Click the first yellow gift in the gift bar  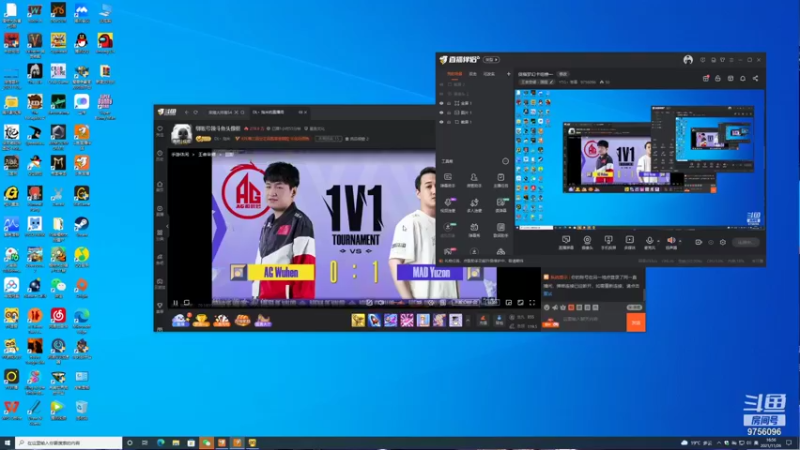358,320
